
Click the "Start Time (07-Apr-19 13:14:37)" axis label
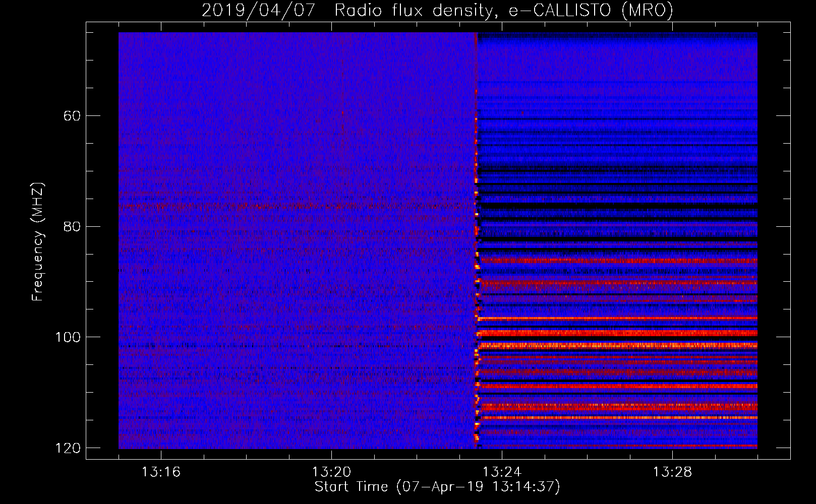click(x=437, y=487)
